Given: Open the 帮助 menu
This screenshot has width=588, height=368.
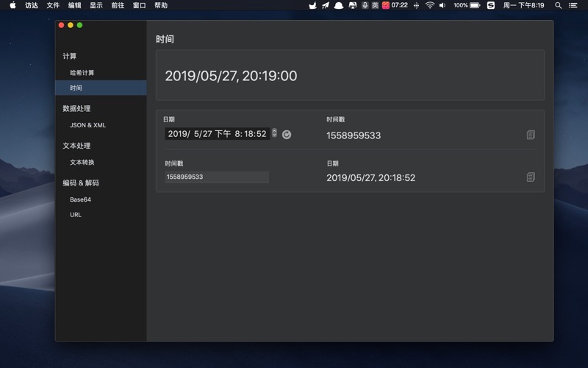Looking at the screenshot, I should tap(161, 5).
